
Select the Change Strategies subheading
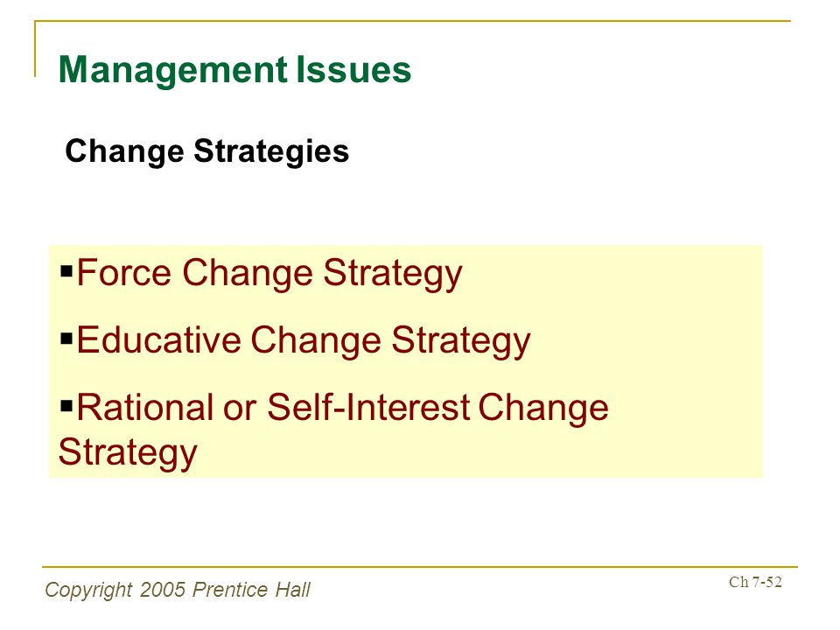206,151
